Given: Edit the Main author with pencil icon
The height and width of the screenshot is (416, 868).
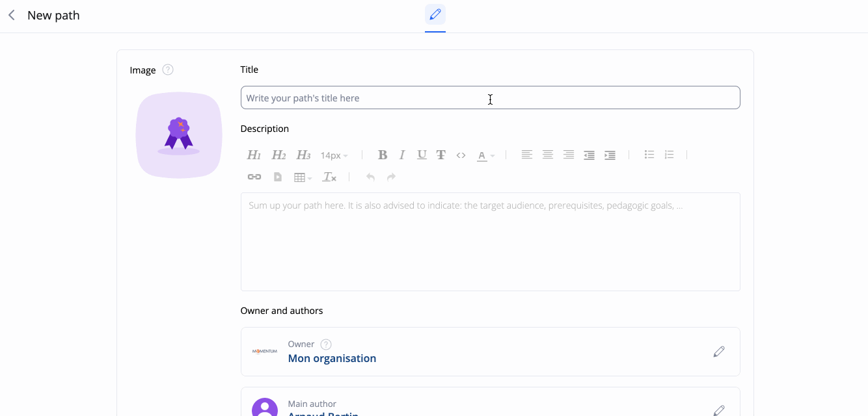Looking at the screenshot, I should (719, 410).
